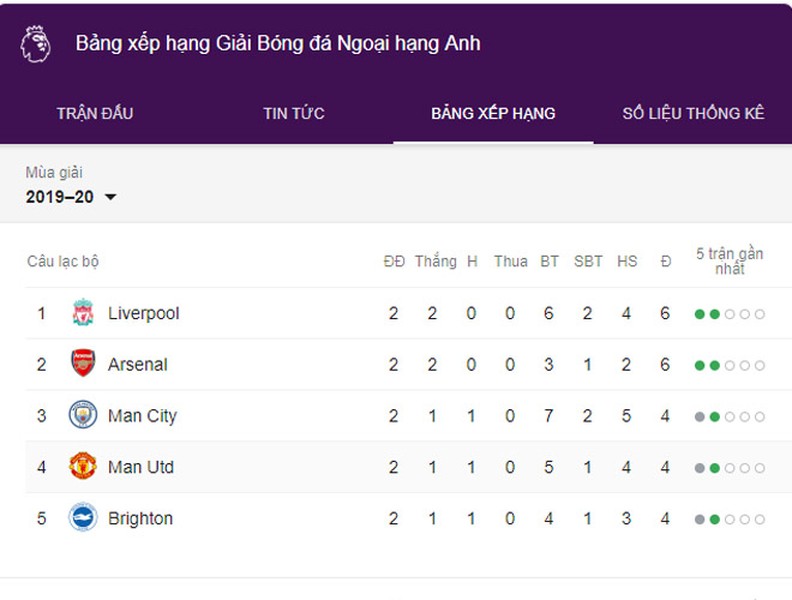Click the Premier League lion logo

click(35, 44)
